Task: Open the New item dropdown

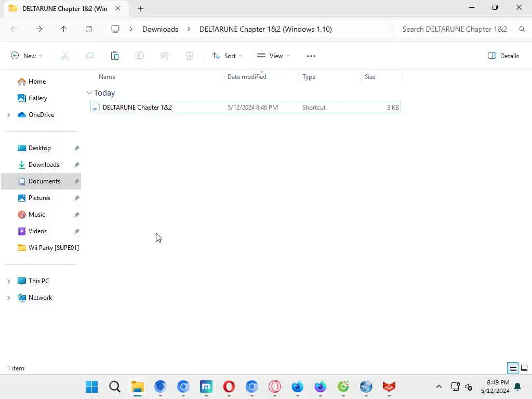Action: (26, 56)
